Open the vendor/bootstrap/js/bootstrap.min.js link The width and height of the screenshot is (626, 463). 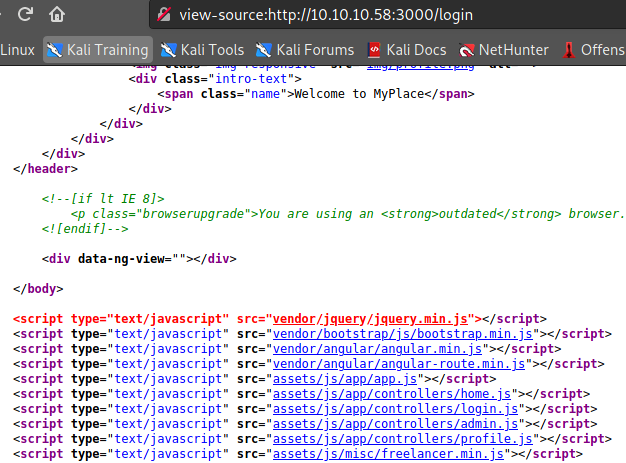click(x=402, y=334)
